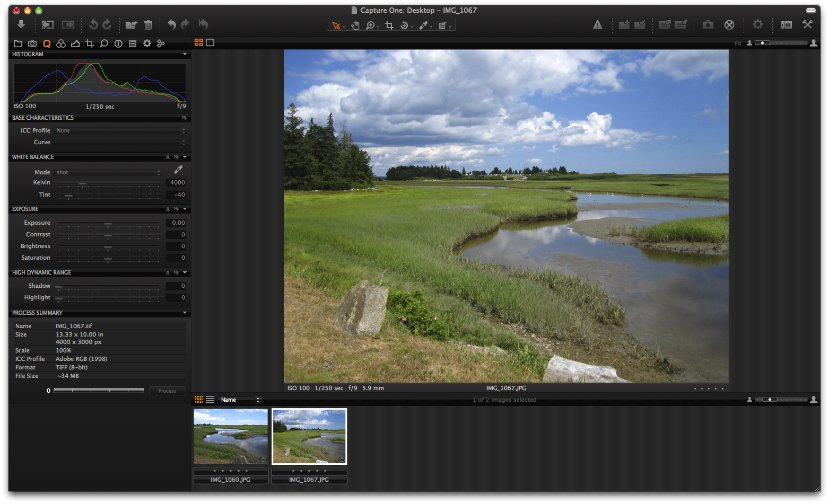Select the Pan hand cursor tool
829x504 pixels.
coord(354,25)
